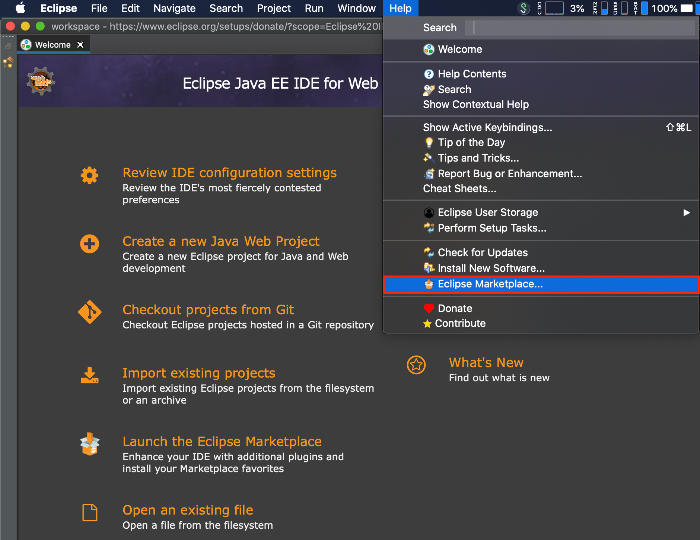
Task: Click the Install New Software icon
Action: 429,268
